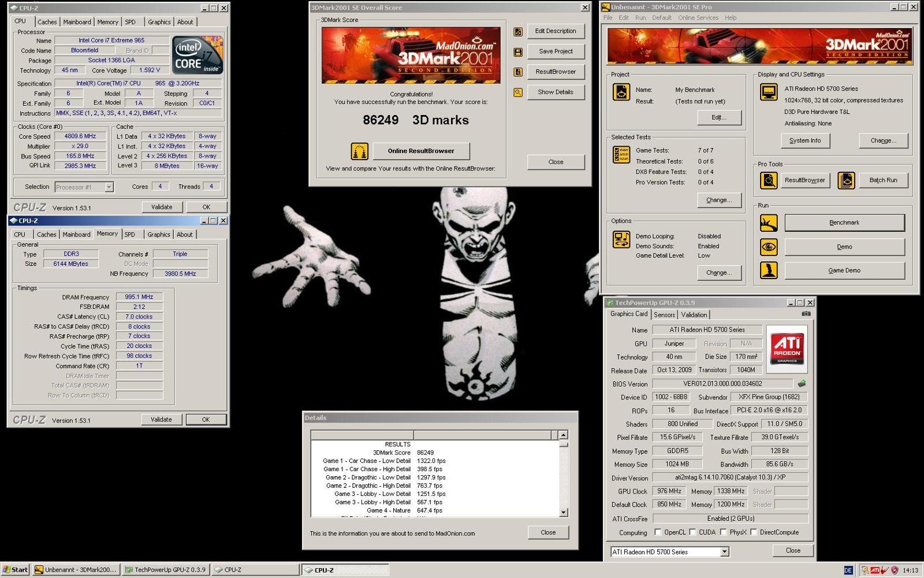The image size is (924, 578).
Task: Open the GPU selection dropdown in GPU-Z
Action: pyautogui.click(x=724, y=552)
